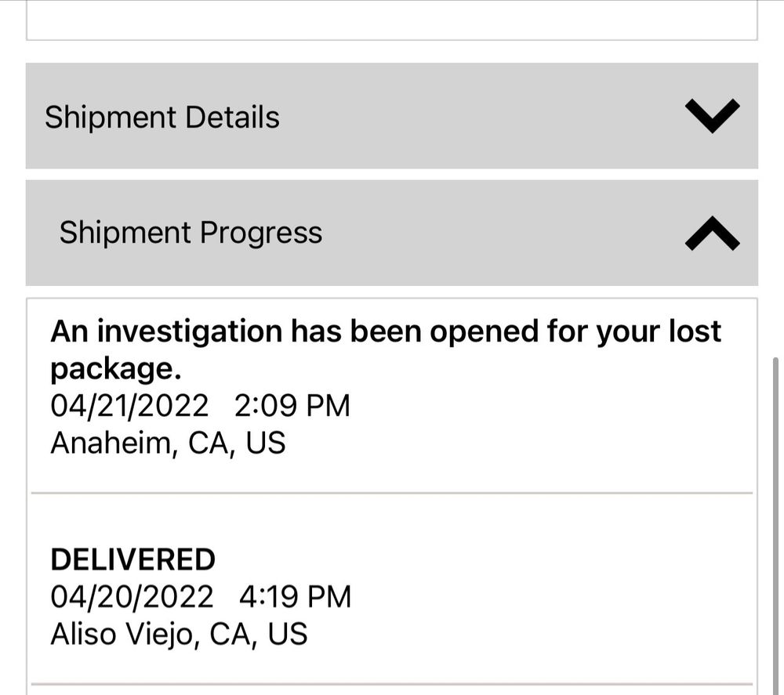Click the 04/21/2022 date text
This screenshot has height=695, width=784.
click(129, 406)
